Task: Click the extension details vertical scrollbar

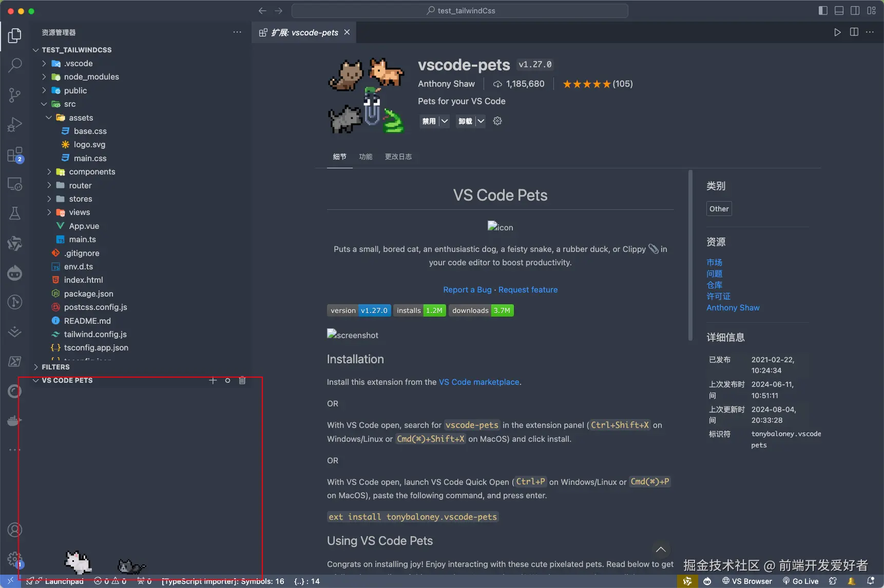Action: [x=690, y=256]
